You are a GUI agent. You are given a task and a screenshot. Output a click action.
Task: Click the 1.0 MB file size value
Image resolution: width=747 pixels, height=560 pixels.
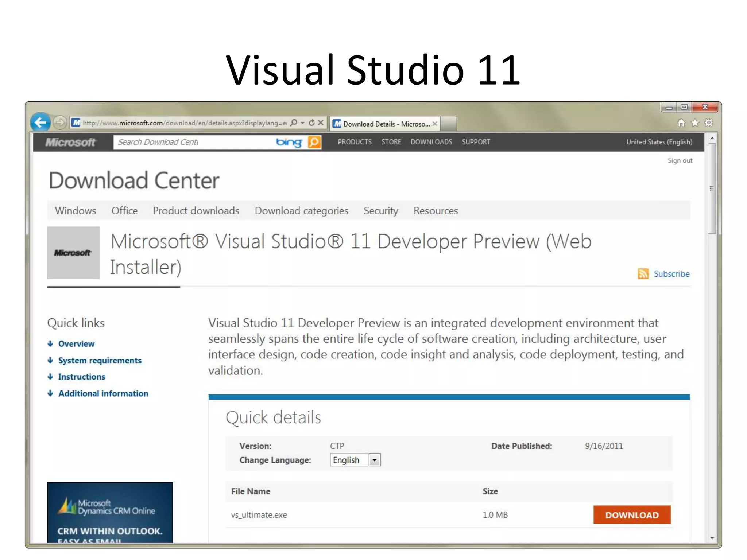coord(495,515)
